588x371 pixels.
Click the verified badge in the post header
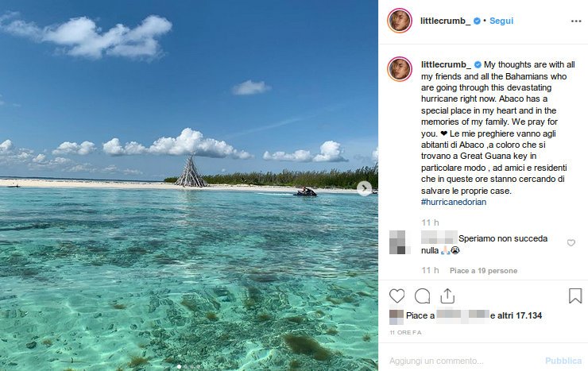pos(477,21)
